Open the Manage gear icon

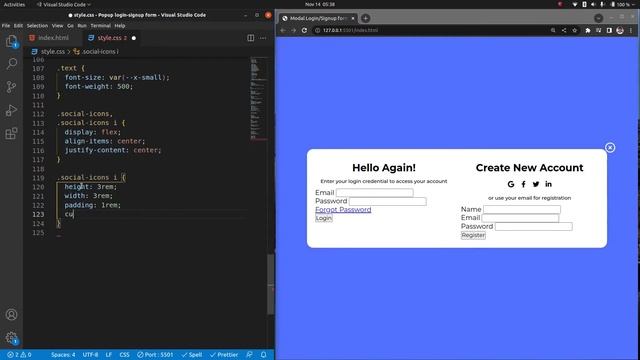[11, 338]
